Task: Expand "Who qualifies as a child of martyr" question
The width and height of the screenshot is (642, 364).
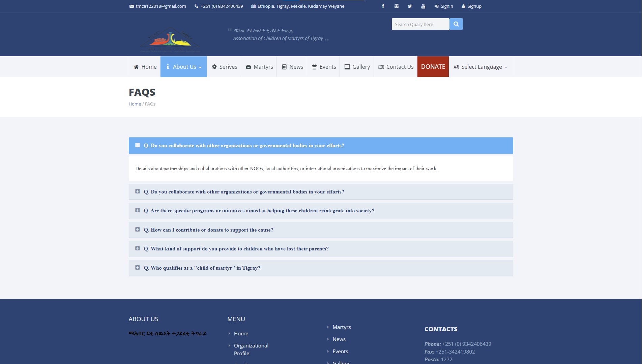Action: tap(202, 268)
